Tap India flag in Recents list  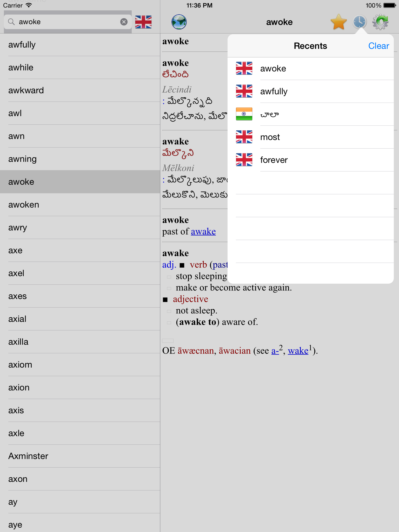pyautogui.click(x=244, y=114)
